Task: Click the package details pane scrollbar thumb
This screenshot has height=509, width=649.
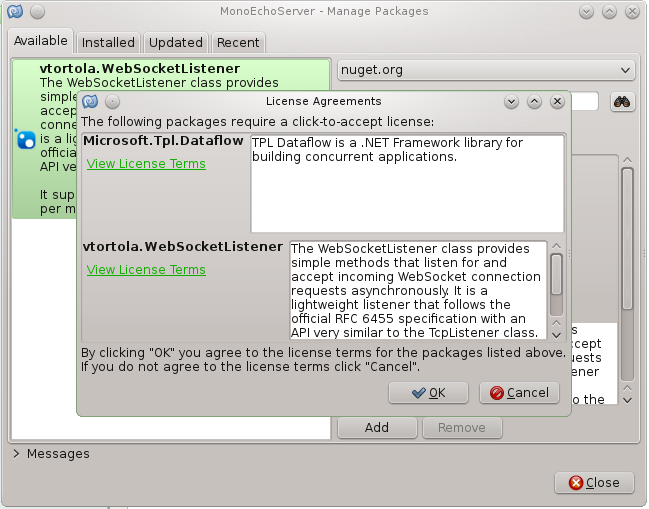Action: tap(627, 239)
